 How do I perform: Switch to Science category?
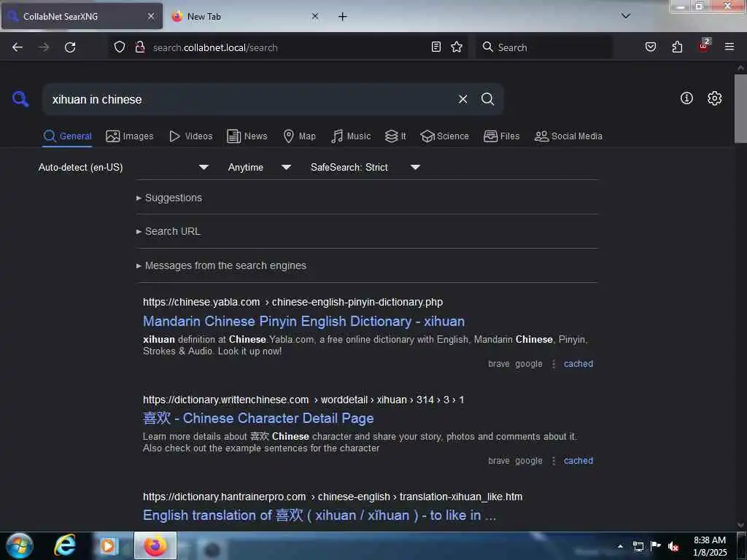[x=444, y=136]
